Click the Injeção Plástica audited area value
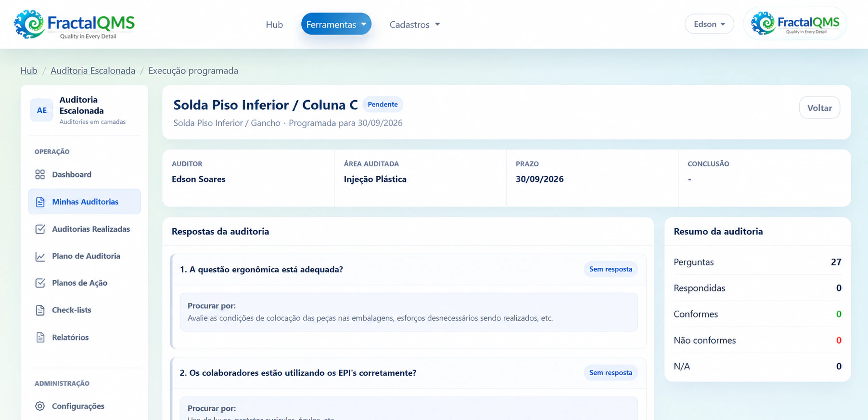 [x=375, y=179]
